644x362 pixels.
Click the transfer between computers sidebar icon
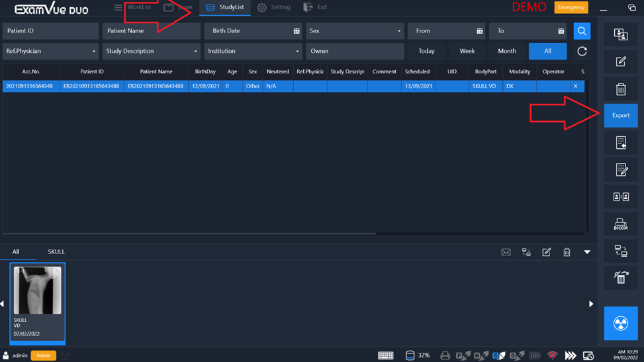coord(621,251)
